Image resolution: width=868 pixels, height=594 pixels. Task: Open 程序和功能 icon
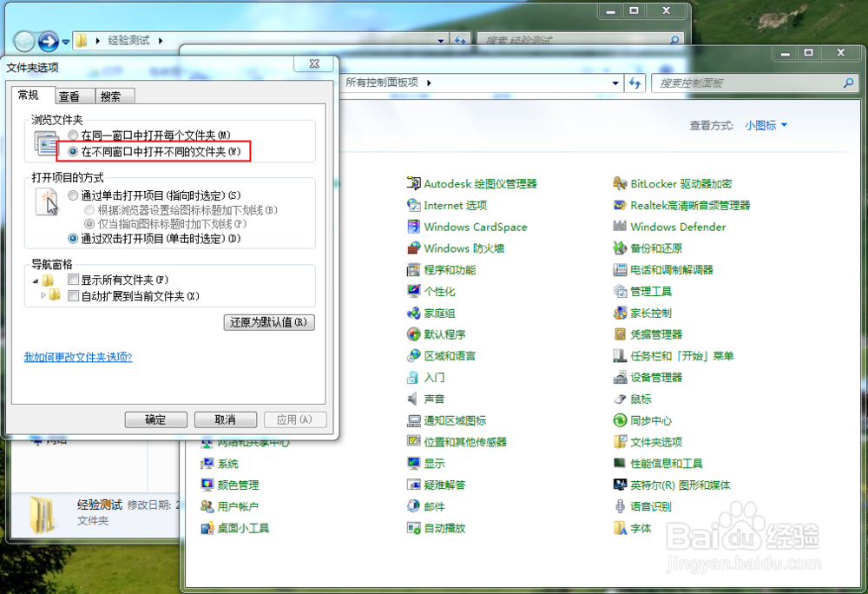pos(413,269)
